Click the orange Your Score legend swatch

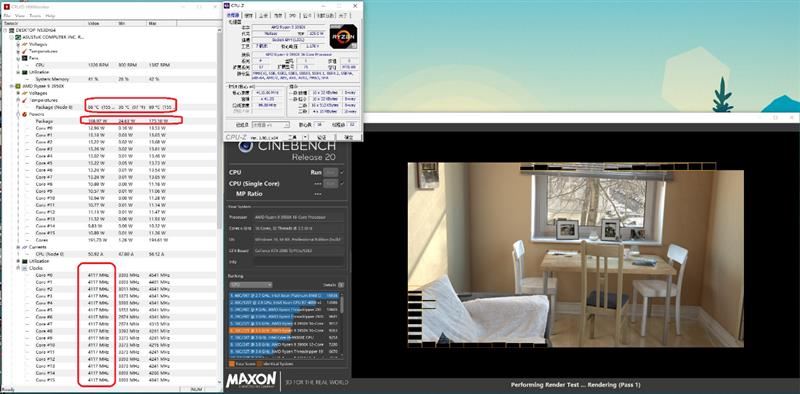point(232,364)
